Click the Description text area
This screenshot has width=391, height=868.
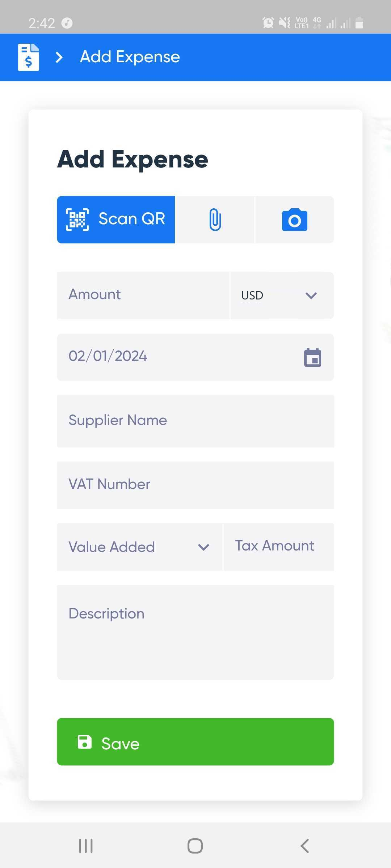[195, 632]
